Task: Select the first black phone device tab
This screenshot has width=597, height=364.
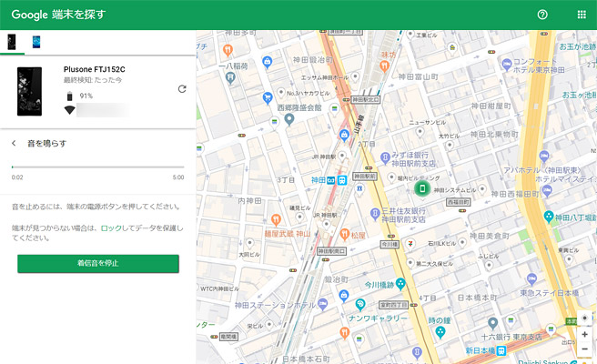Action: tap(12, 42)
